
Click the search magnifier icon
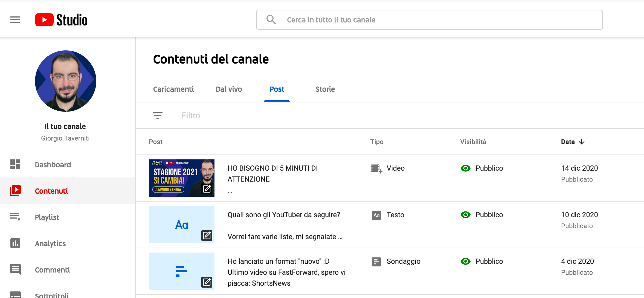coord(271,20)
